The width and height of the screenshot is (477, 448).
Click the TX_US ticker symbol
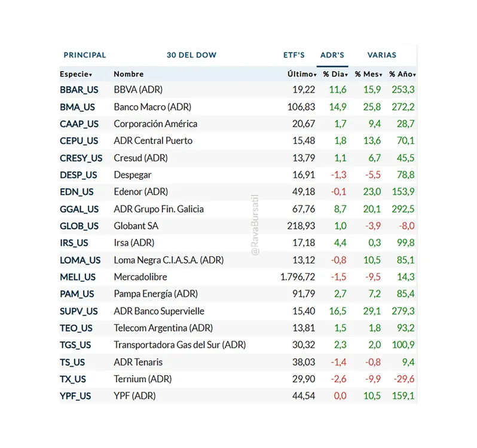73,379
